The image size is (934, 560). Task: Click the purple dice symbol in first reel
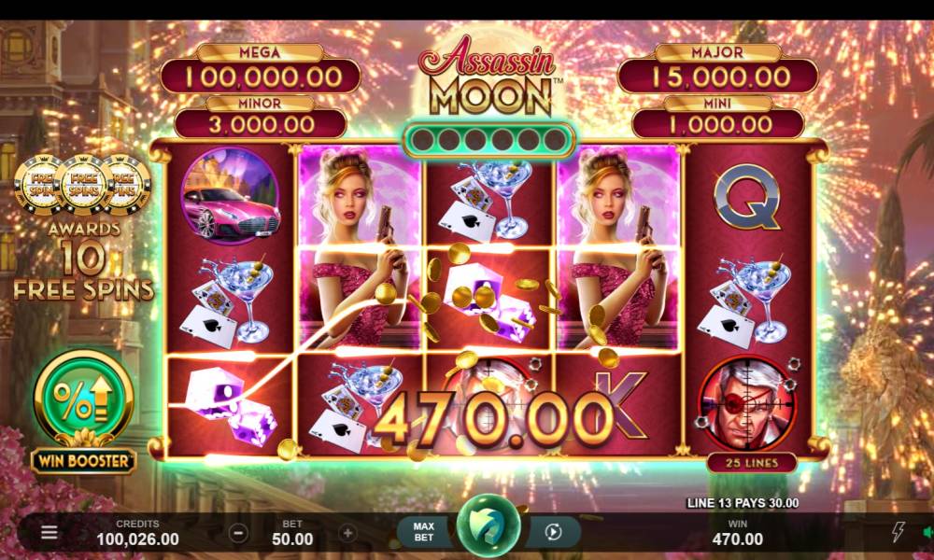(x=231, y=406)
